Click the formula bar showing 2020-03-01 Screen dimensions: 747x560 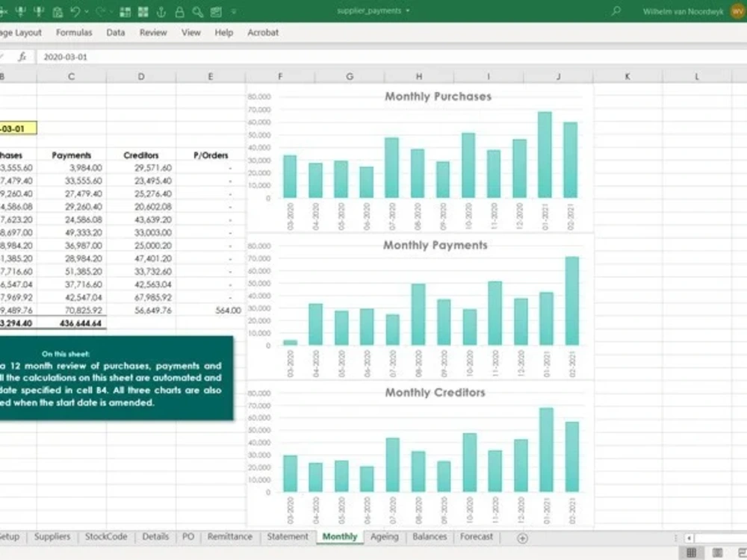pos(391,57)
